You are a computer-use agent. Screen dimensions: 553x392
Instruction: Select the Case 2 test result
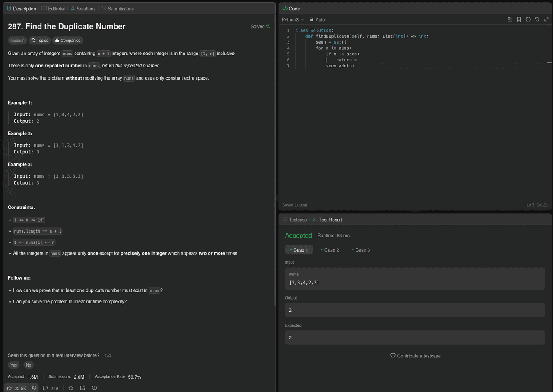330,250
